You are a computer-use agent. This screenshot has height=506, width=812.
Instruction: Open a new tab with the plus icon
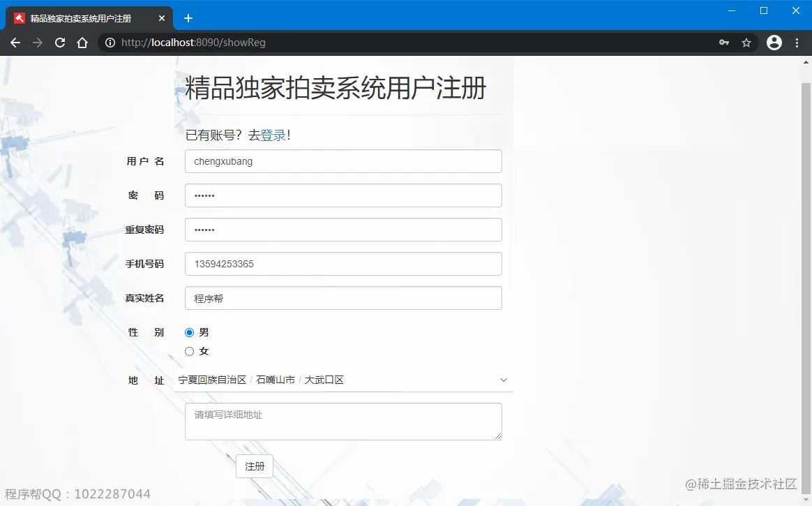pyautogui.click(x=188, y=19)
